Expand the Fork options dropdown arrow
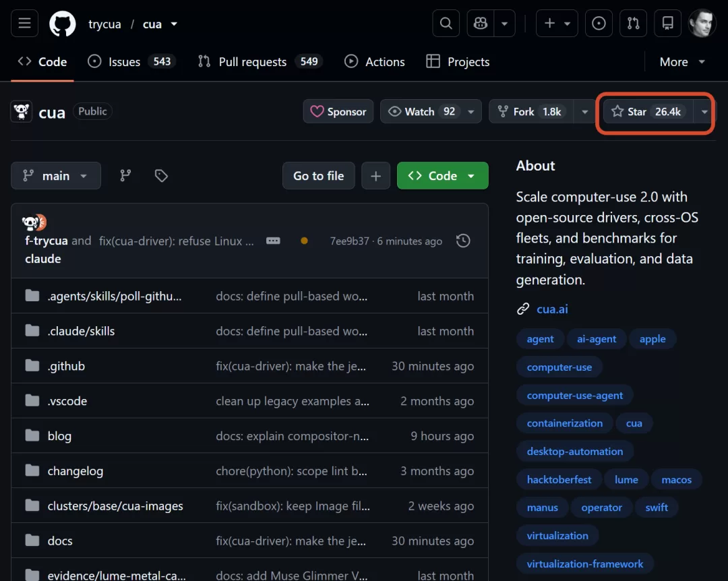Viewport: 728px width, 581px height. coord(585,111)
